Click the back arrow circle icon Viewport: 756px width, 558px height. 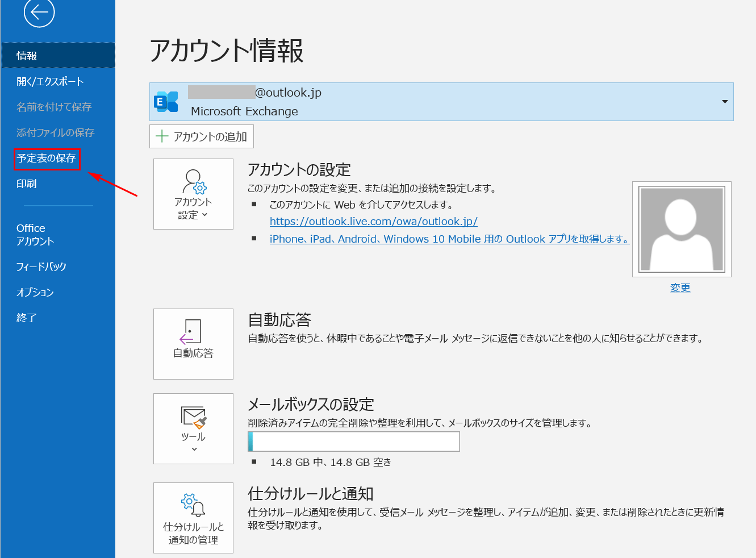click(x=39, y=12)
